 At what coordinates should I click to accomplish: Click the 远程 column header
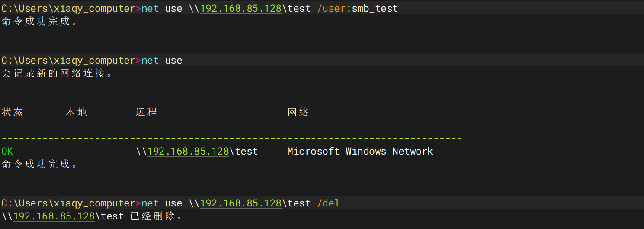tap(146, 112)
